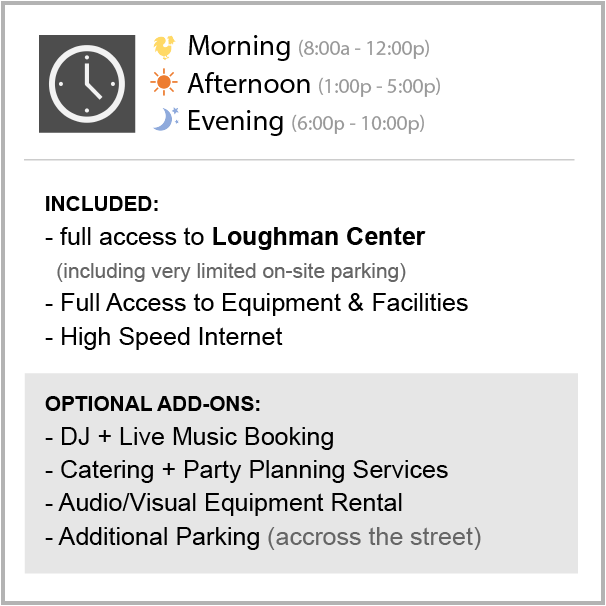Click the evening hours 6:00p - 10:00p
Image resolution: width=606 pixels, height=606 pixels.
358,123
